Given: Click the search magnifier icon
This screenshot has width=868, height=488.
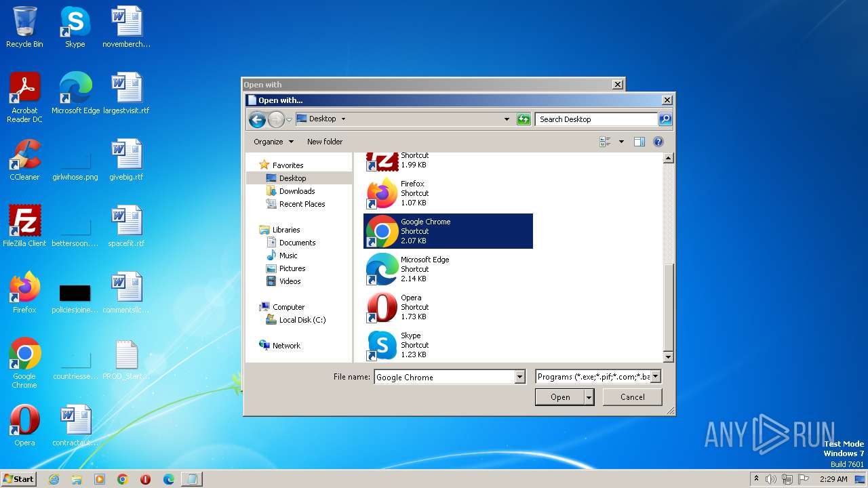Looking at the screenshot, I should (665, 119).
